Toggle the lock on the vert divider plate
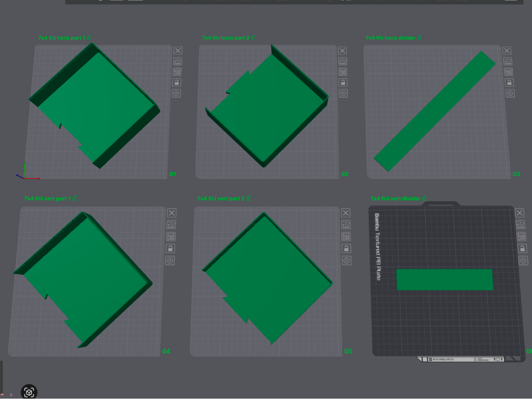This screenshot has width=532, height=399. (x=522, y=249)
